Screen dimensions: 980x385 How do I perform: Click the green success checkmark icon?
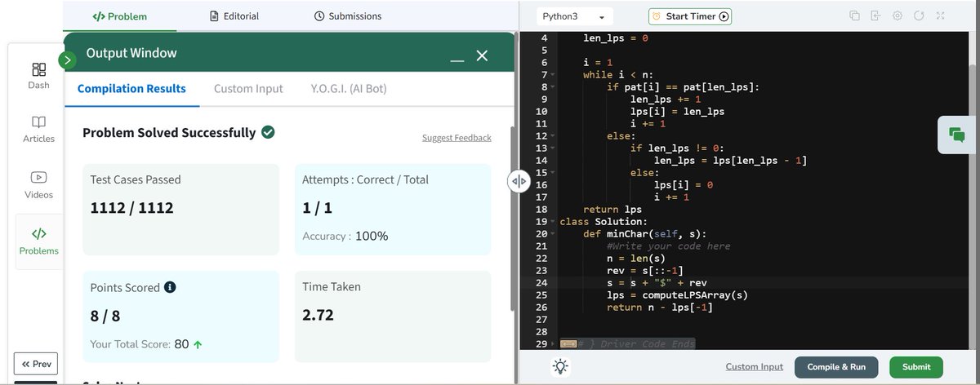click(268, 132)
